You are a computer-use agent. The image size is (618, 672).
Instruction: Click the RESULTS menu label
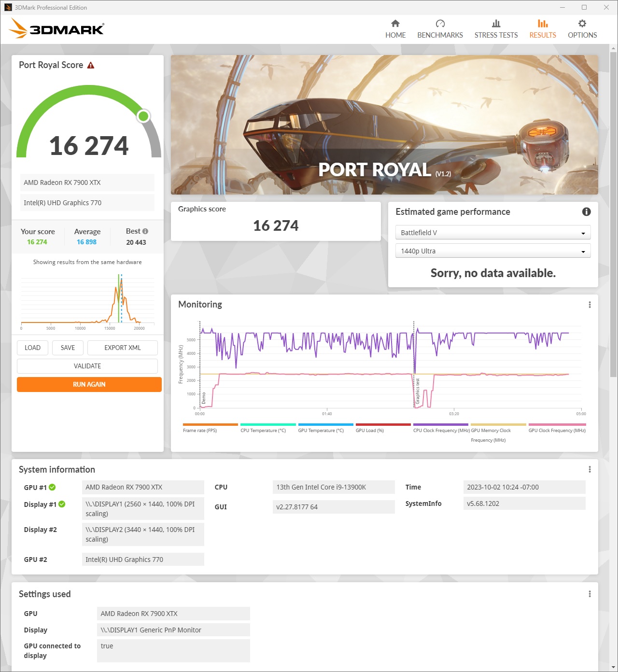coord(543,35)
